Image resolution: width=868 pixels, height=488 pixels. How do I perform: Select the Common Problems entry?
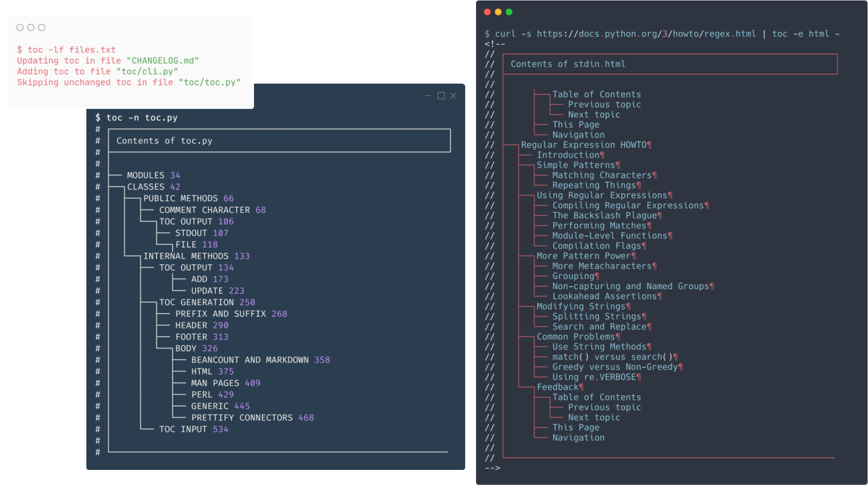coord(579,337)
